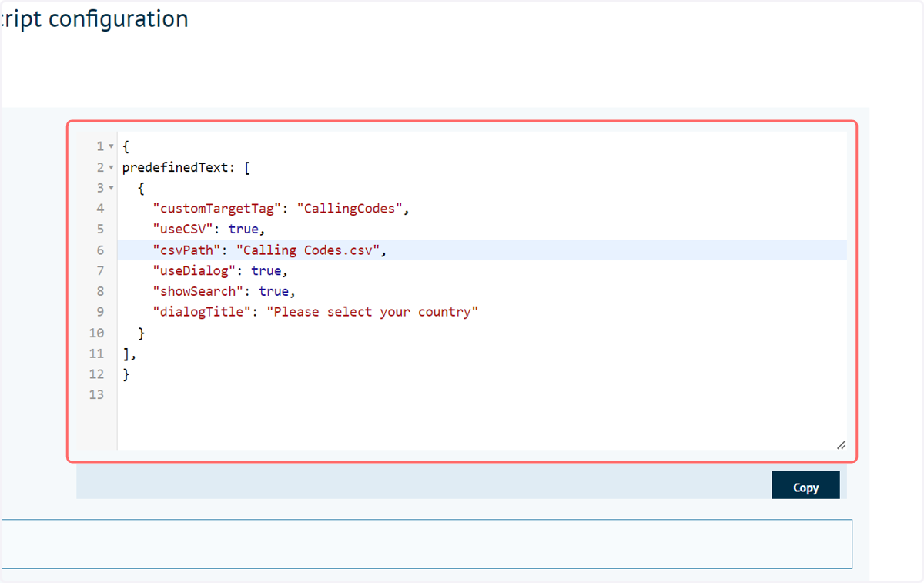This screenshot has height=583, width=924.
Task: Click line number 6 in gutter
Action: pos(100,250)
